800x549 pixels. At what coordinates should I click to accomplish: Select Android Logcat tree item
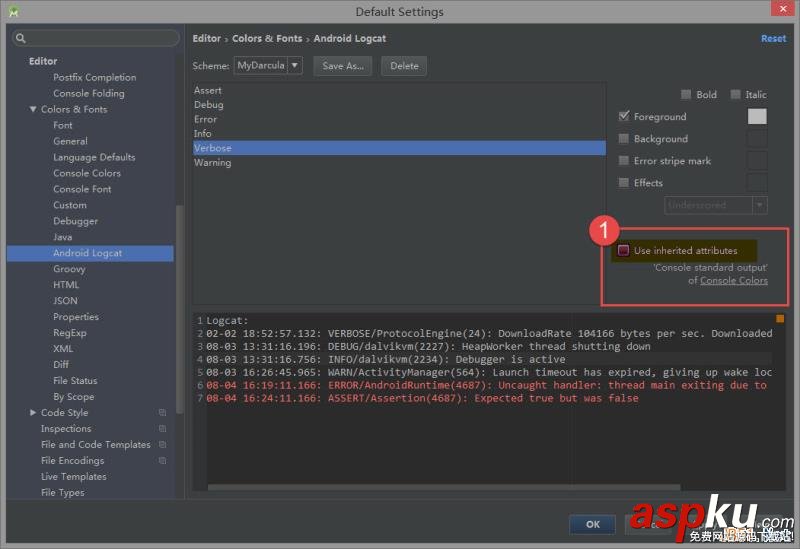[90, 253]
